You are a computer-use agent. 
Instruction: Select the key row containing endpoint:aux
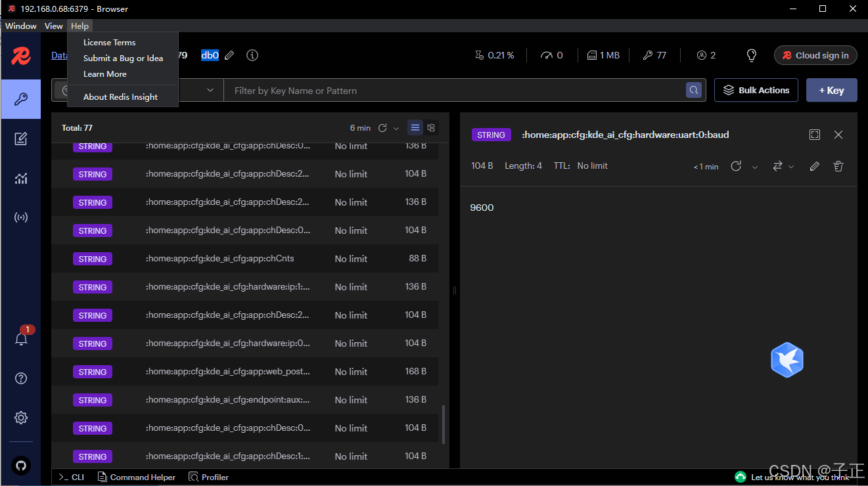click(x=245, y=400)
